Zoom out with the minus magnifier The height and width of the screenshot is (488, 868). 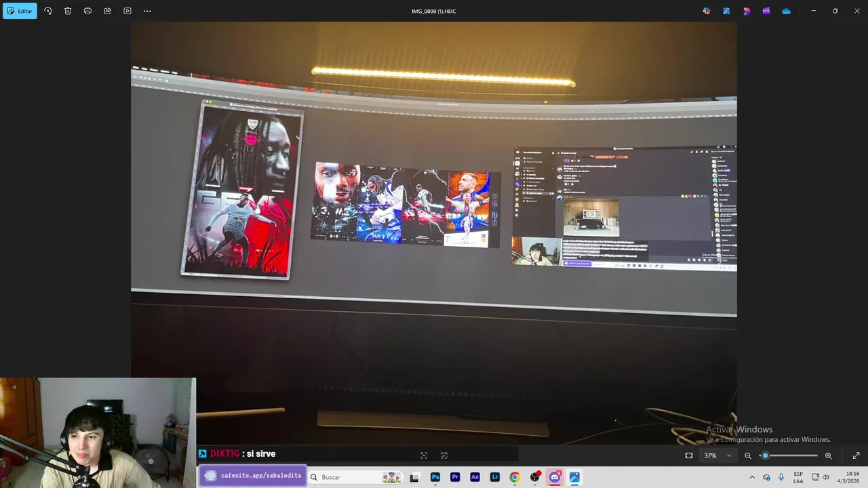[x=748, y=455]
